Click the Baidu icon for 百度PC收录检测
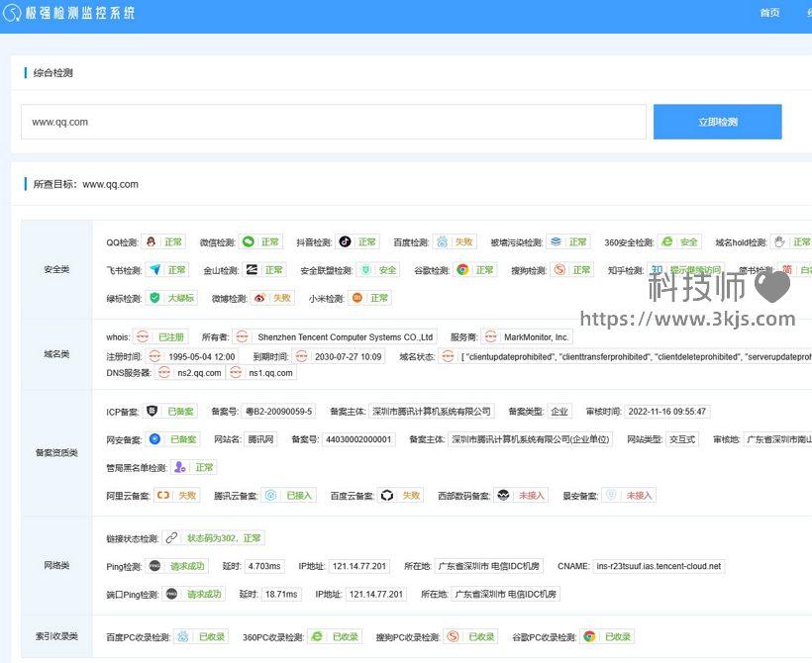Screen dimensions: 812x663 tap(183, 636)
